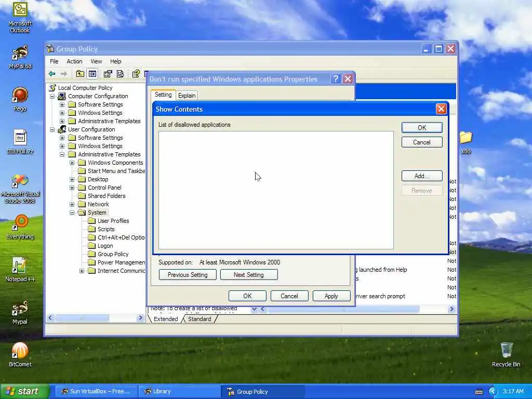
Task: Open the Help menu
Action: coord(115,61)
